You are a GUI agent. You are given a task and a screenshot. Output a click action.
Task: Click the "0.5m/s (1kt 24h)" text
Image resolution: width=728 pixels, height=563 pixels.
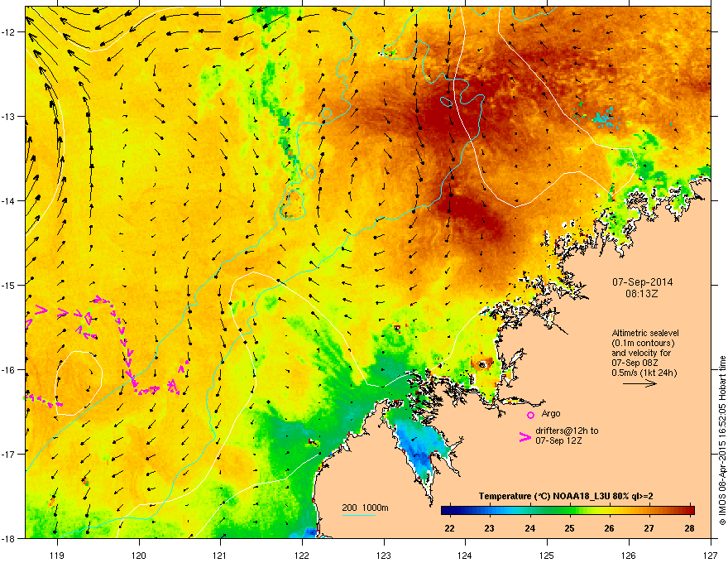point(644,373)
